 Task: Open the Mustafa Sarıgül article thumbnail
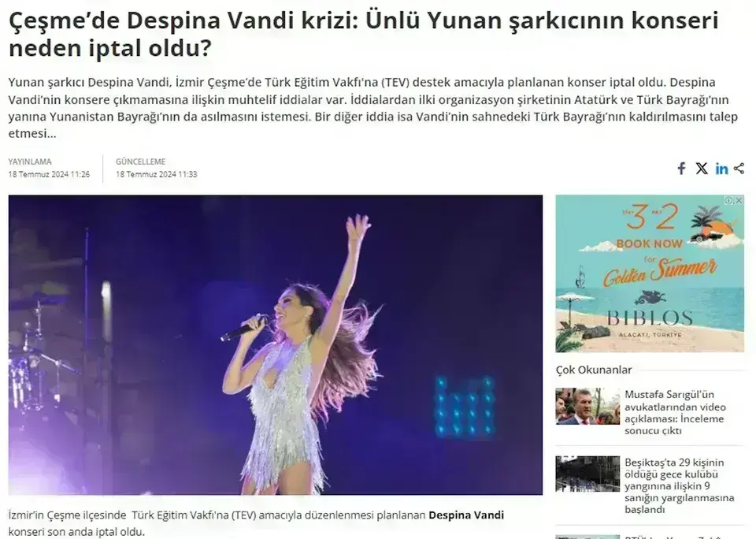click(x=587, y=407)
